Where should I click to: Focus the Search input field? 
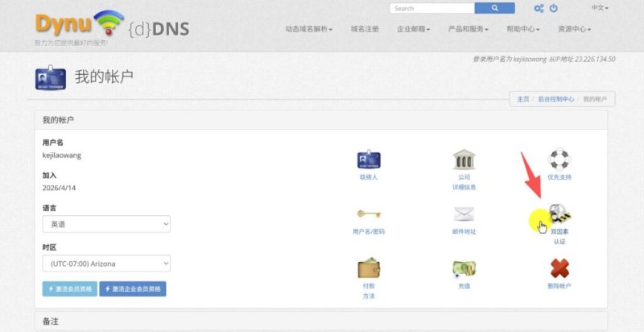point(432,8)
